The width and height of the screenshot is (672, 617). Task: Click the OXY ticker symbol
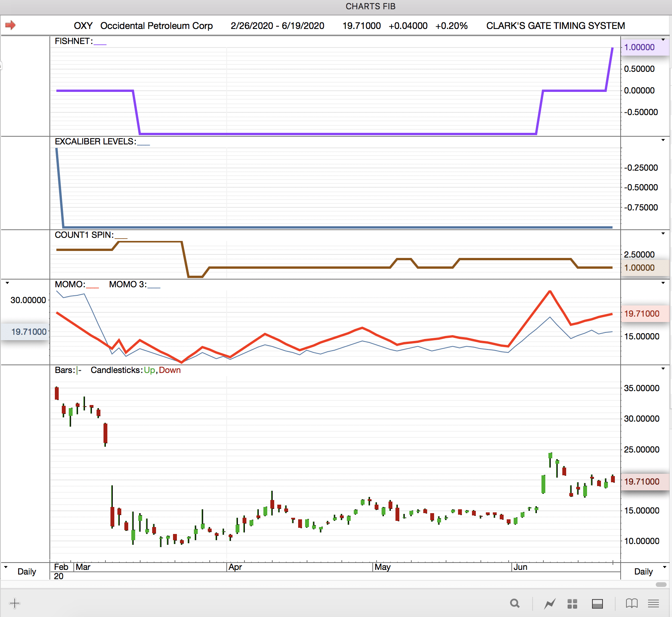point(83,26)
